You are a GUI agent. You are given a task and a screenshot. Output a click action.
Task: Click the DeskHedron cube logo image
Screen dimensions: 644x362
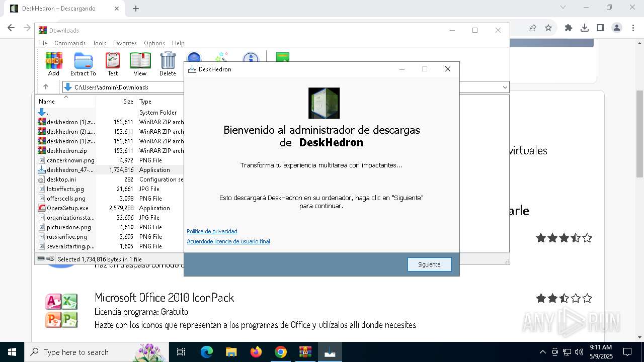(x=324, y=103)
